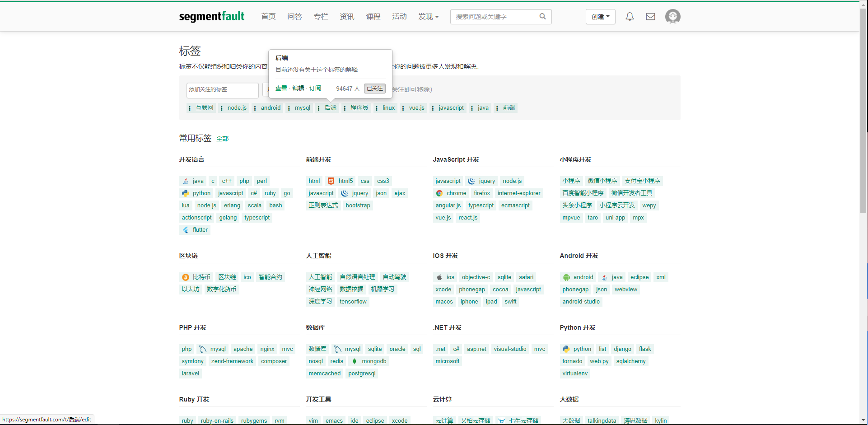Open the 课程 nav item
This screenshot has width=868, height=425.
[373, 17]
